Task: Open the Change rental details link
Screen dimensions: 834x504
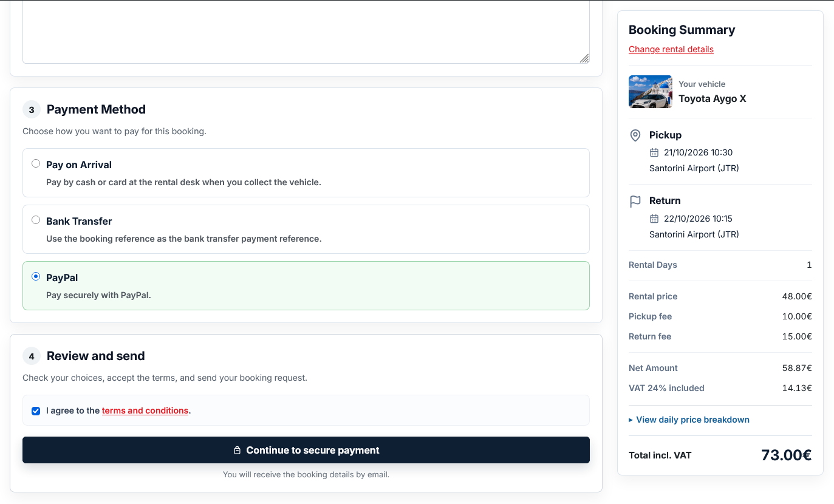Action: tap(671, 49)
